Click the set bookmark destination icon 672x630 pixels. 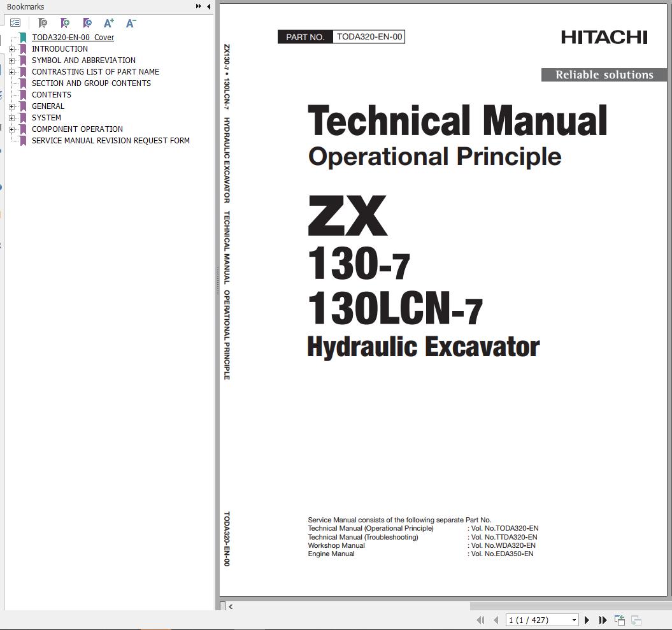87,23
